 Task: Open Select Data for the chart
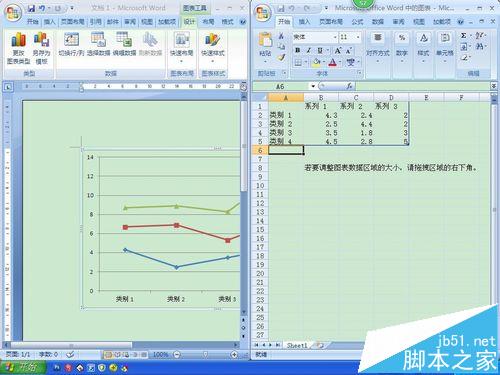coord(98,44)
